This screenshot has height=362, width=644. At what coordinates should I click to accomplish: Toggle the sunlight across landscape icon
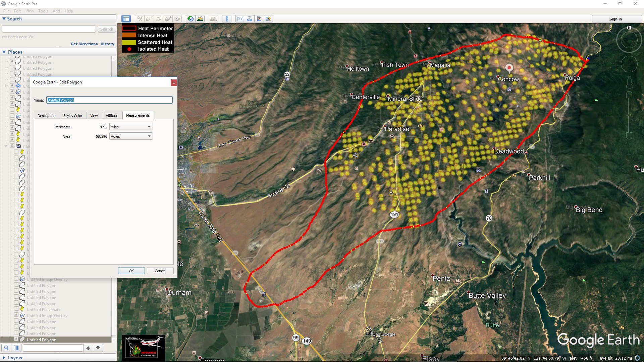[200, 19]
